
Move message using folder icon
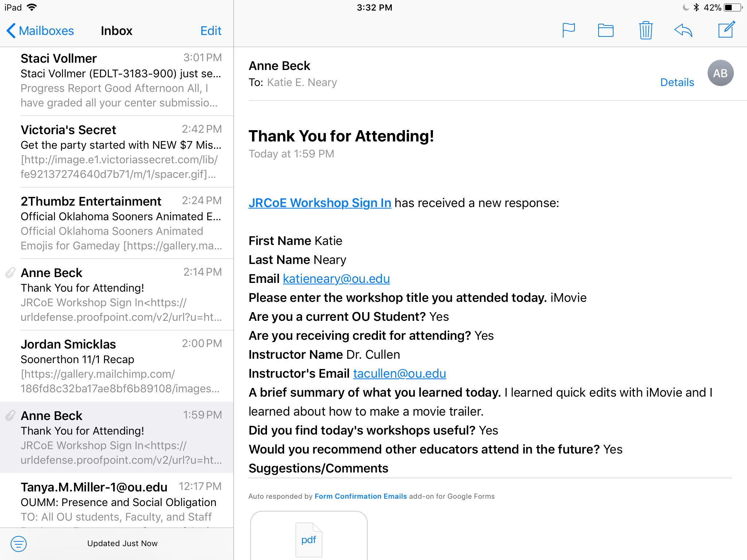(605, 30)
